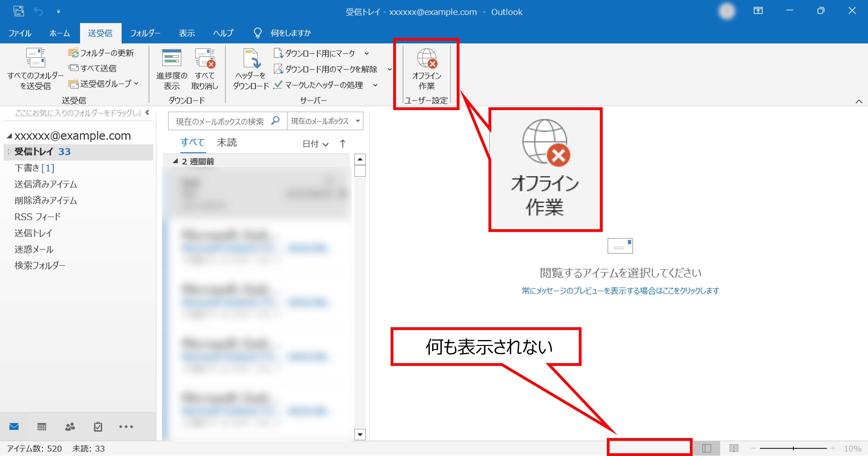Open 迷惑メール folder
Viewport: 868px width, 456px height.
(34, 249)
